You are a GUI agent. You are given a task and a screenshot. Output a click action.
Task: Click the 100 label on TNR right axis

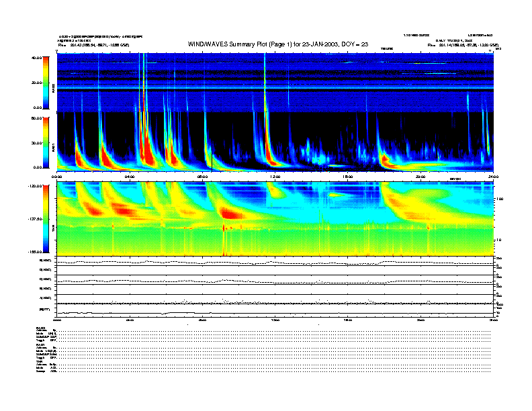pos(500,199)
